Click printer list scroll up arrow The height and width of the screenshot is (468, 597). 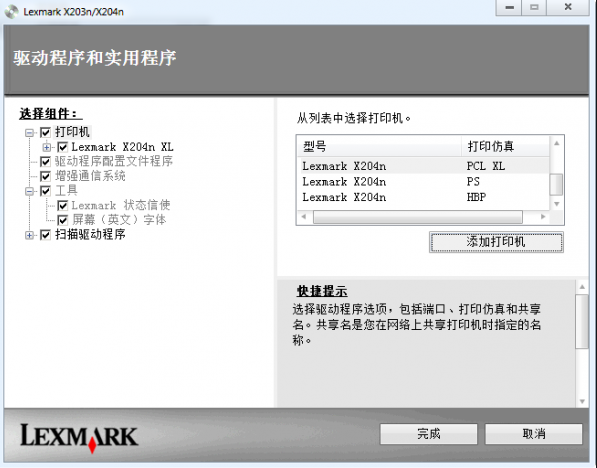click(556, 143)
